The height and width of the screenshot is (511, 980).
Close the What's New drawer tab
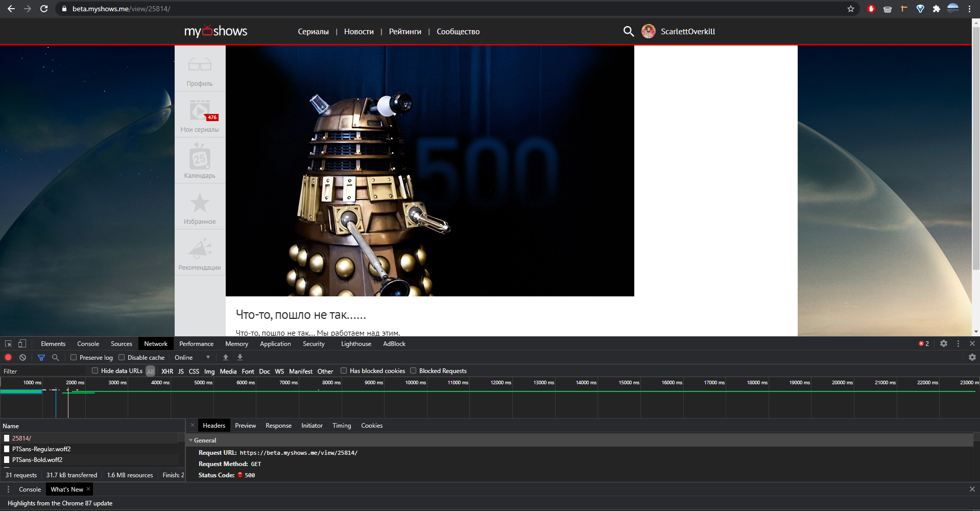88,489
